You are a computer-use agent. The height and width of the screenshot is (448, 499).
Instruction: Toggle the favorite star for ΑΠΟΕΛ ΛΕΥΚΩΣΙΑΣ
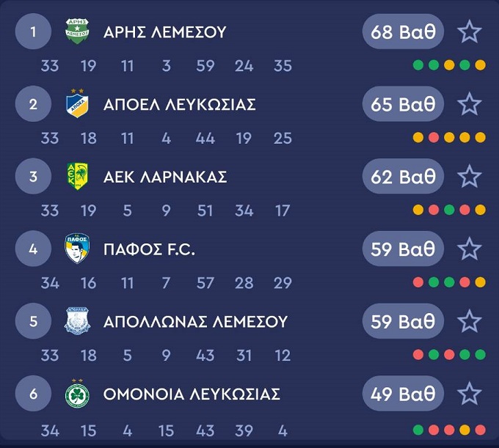[469, 104]
